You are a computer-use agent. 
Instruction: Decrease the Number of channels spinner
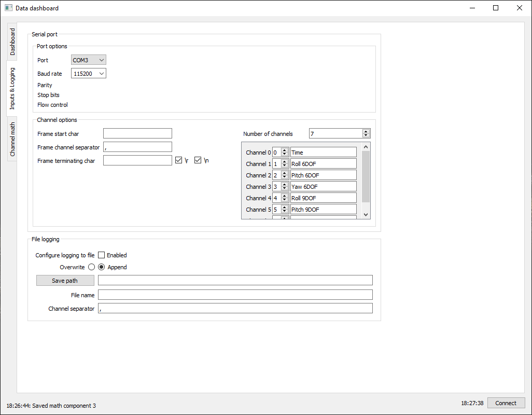[x=366, y=136]
